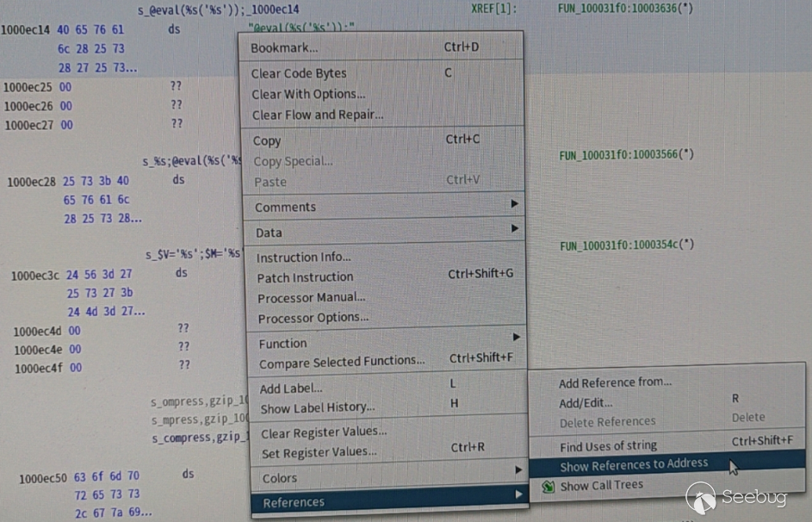
Task: Click label s_mpress,gzip_
Action: (201, 419)
